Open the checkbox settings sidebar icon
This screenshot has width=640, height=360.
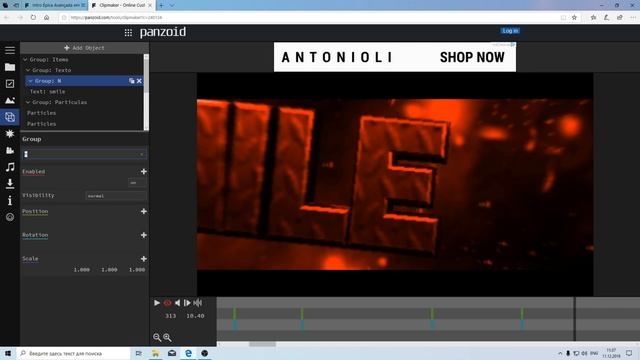click(10, 84)
